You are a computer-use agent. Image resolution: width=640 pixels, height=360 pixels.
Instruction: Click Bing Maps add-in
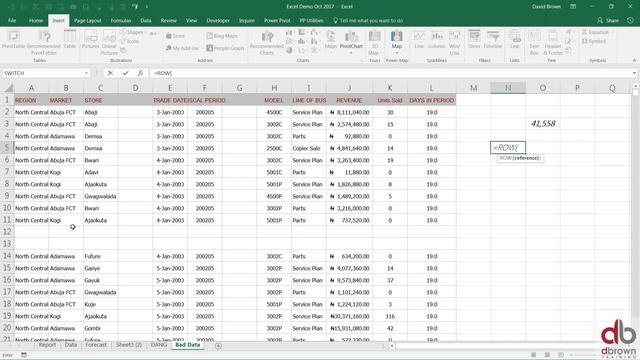point(222,36)
